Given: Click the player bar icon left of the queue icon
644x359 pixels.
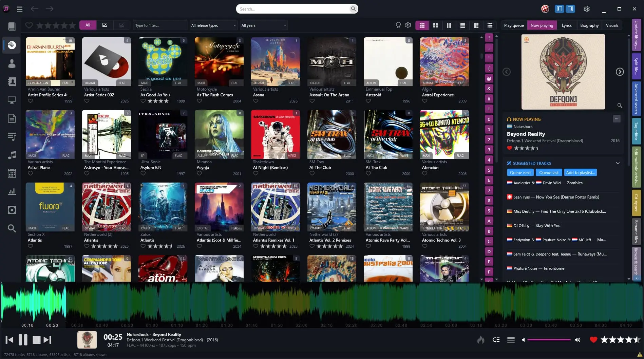Looking at the screenshot, I should click(496, 340).
